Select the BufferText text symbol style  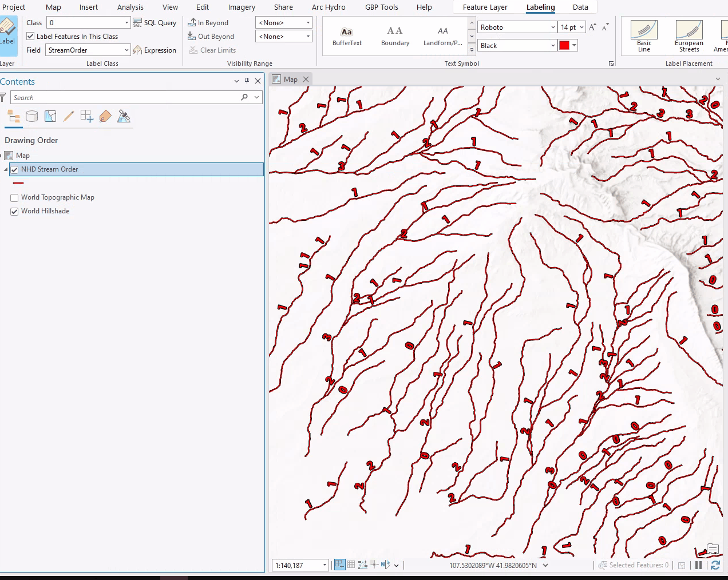(346, 35)
